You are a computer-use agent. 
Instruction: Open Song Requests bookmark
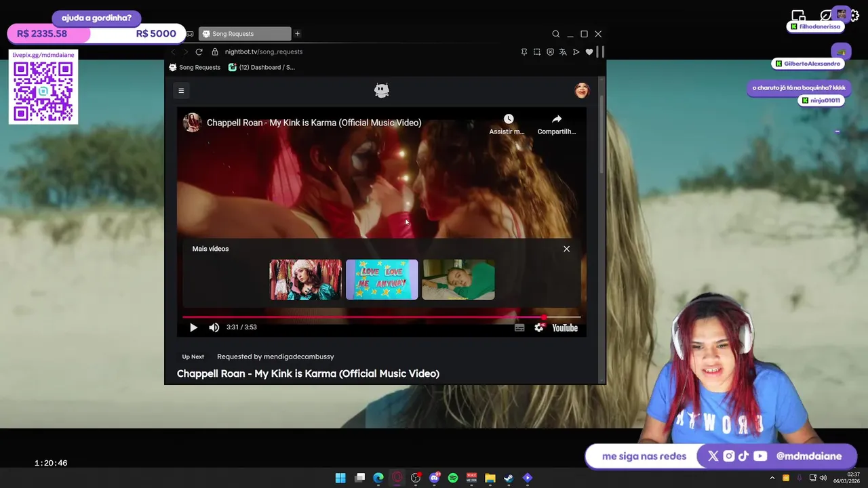click(x=195, y=67)
